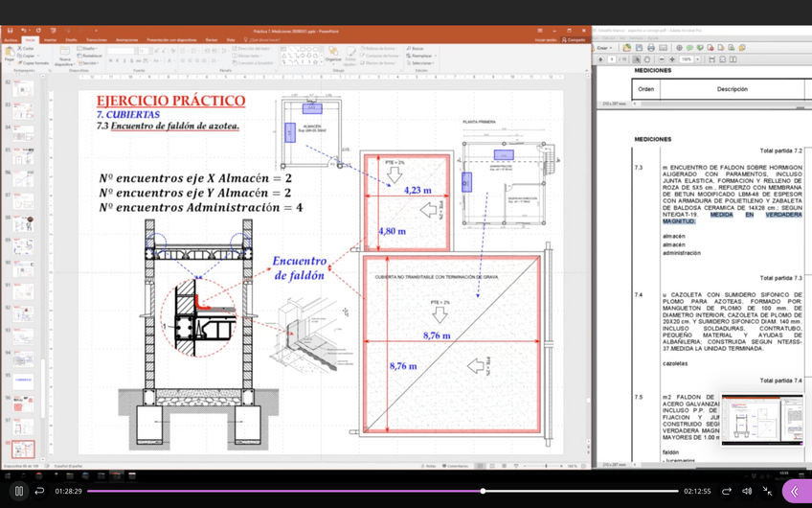Screen dimensions: 812x508
Task: Open the purple side panel chevron
Action: 795,491
